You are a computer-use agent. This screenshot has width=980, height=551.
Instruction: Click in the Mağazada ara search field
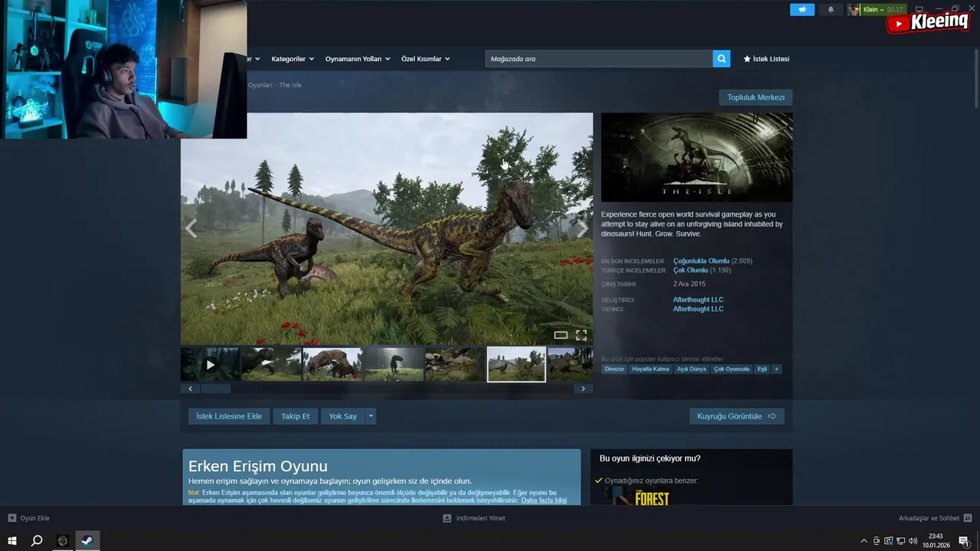pos(599,59)
